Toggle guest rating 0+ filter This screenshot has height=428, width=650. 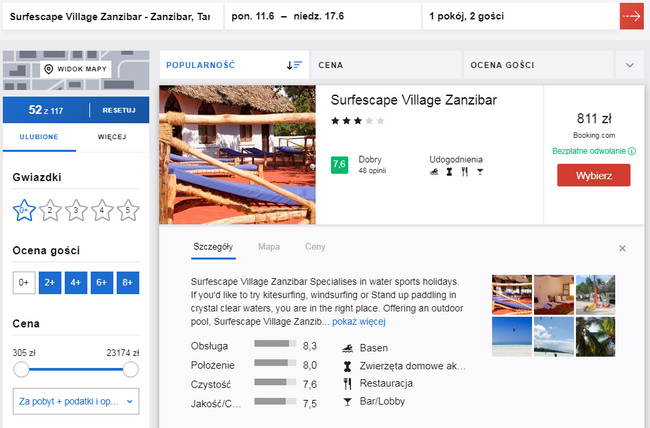pos(23,283)
